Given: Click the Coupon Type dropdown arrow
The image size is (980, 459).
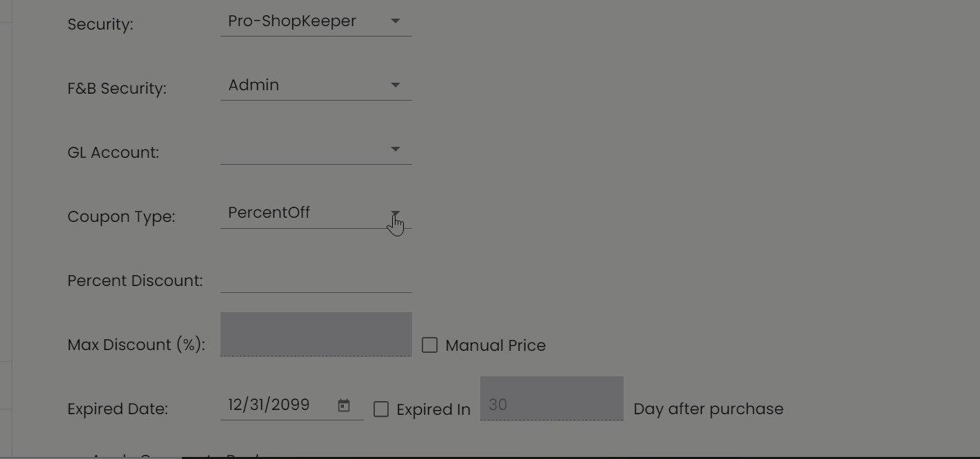Looking at the screenshot, I should tap(396, 213).
